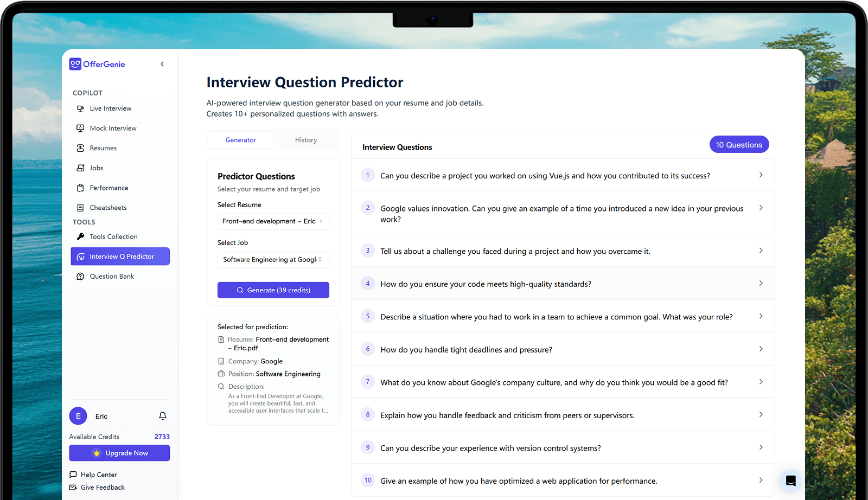Viewport: 868px width, 500px height.
Task: Expand question 4 about code quality
Action: coord(563,284)
